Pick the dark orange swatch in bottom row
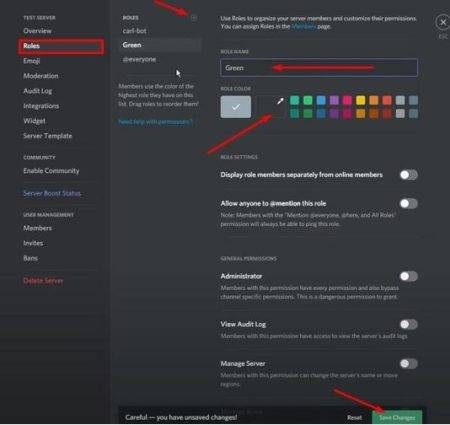The height and width of the screenshot is (425, 450). [x=374, y=114]
